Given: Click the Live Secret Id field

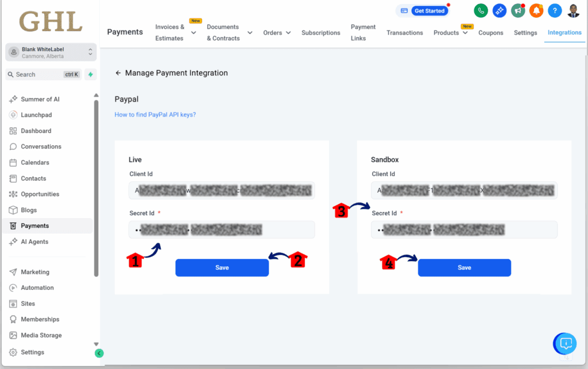Looking at the screenshot, I should 222,230.
